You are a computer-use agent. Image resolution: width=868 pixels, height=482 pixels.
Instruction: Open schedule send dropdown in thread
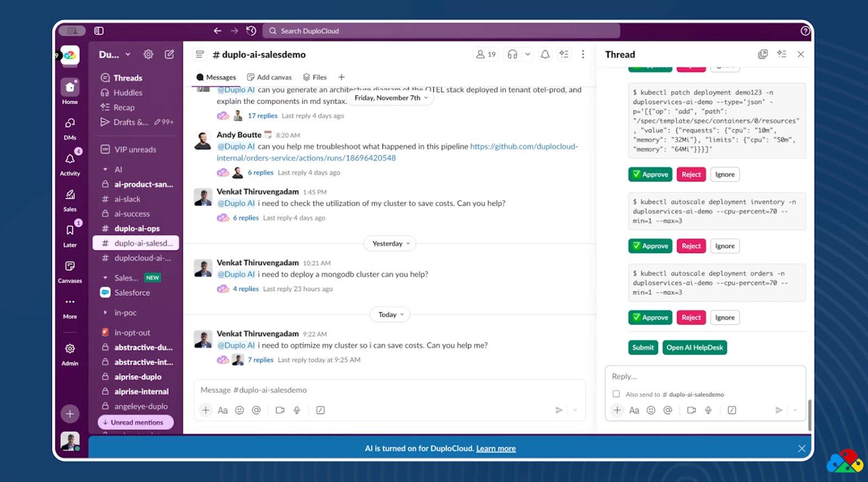click(x=795, y=410)
